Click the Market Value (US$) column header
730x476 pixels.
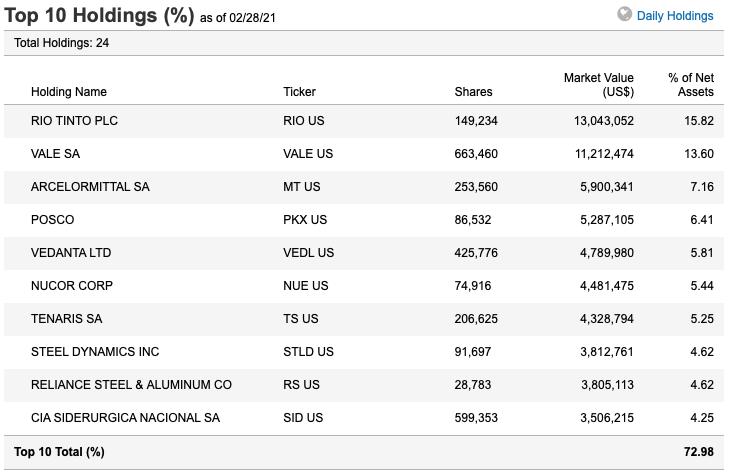coord(599,85)
